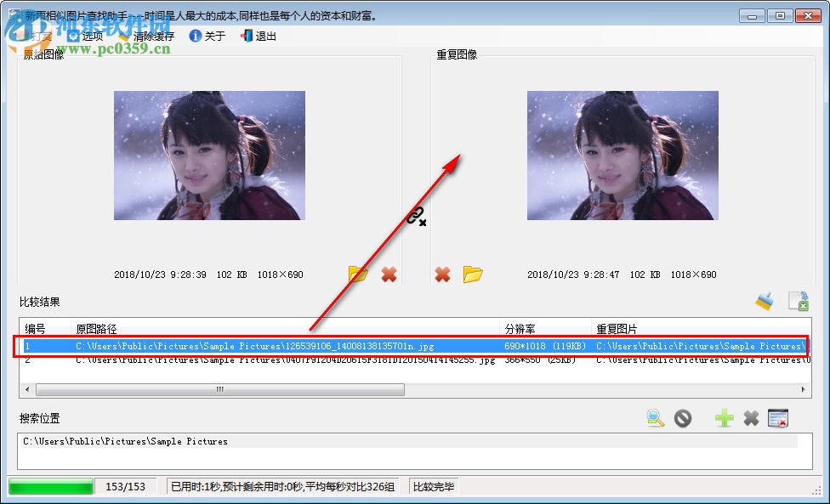Screen dimensions: 830x504
Task: Open the 关于 About dialog
Action: tap(208, 36)
